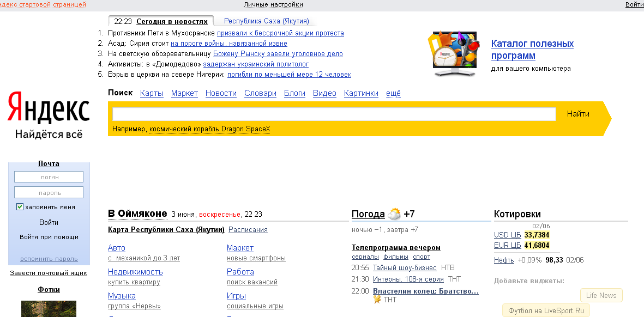Select the Карты search tab
The height and width of the screenshot is (317, 644).
click(x=152, y=93)
